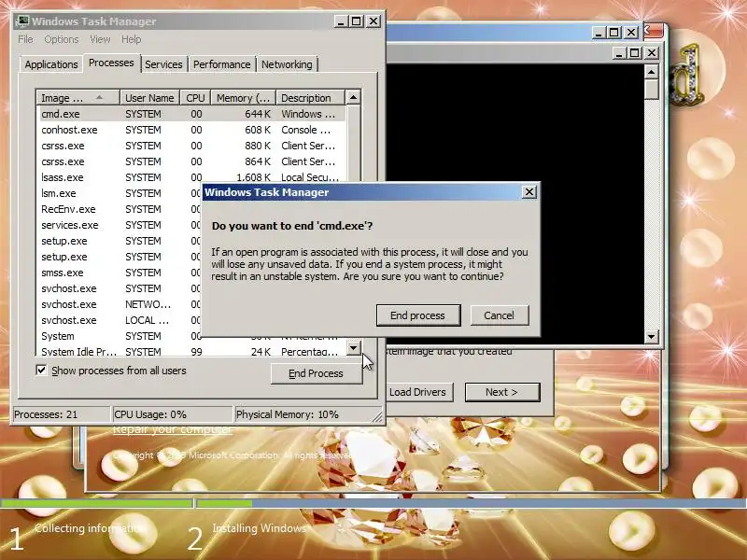Open the Options menu
Viewport: 747px width, 560px height.
62,39
